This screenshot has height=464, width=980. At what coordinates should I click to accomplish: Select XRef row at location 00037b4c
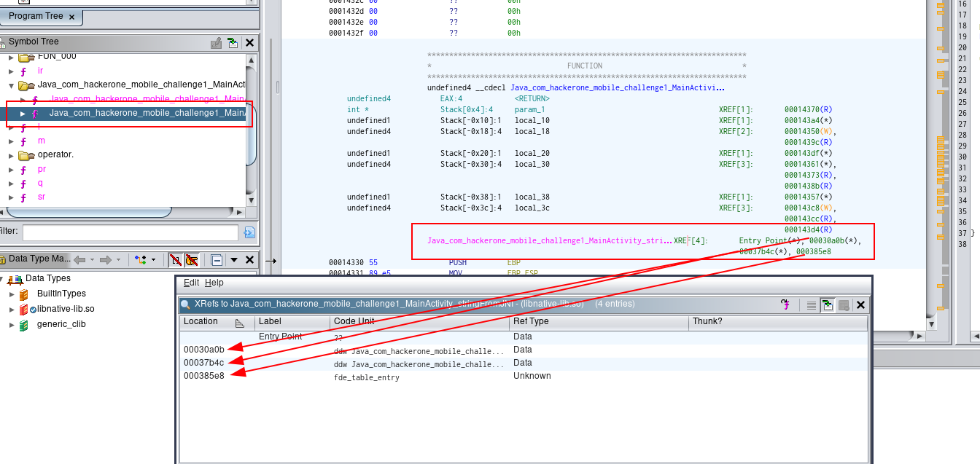click(x=524, y=363)
